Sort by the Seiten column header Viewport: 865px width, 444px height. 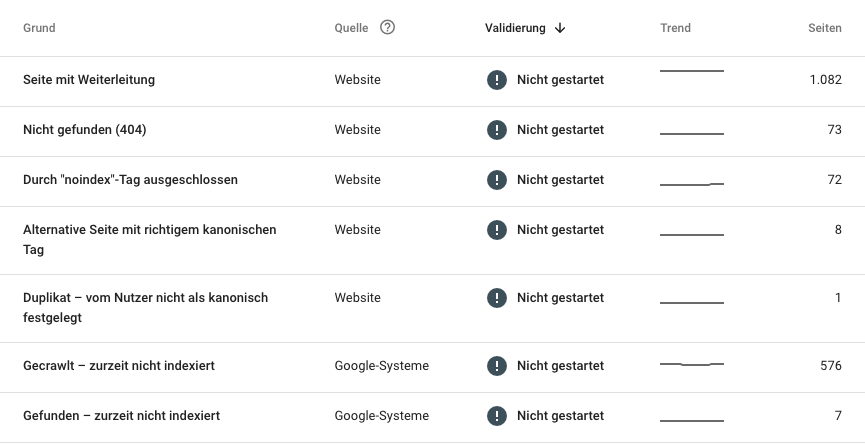[825, 28]
